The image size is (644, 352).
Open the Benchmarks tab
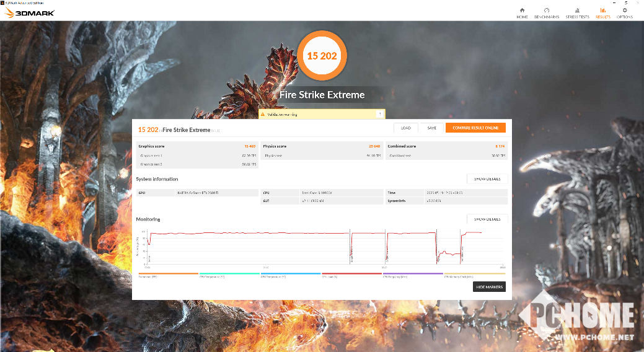(x=547, y=13)
